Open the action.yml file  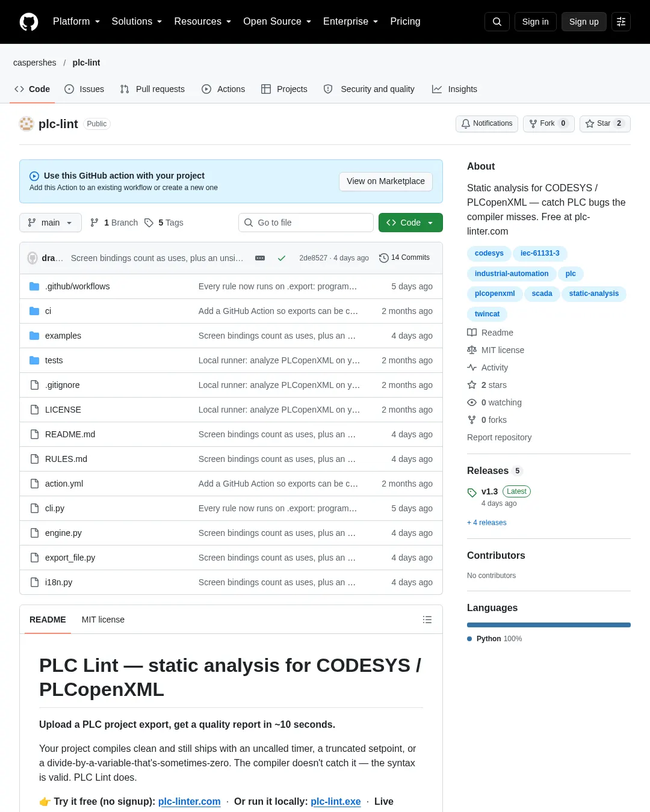coord(64,484)
